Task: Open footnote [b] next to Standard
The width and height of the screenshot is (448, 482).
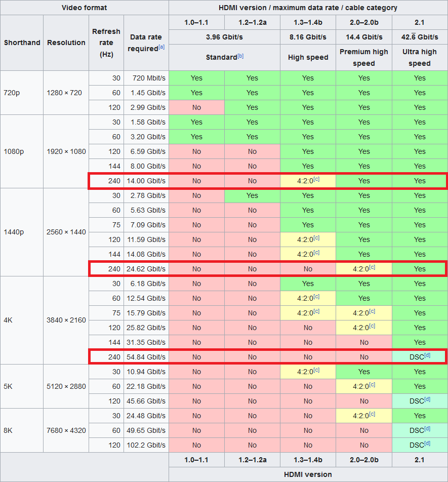Action: (240, 56)
